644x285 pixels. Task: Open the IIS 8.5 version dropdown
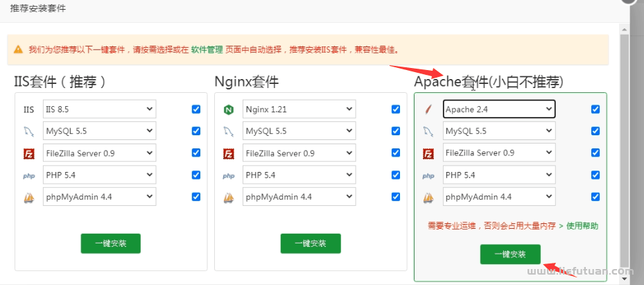click(x=99, y=110)
